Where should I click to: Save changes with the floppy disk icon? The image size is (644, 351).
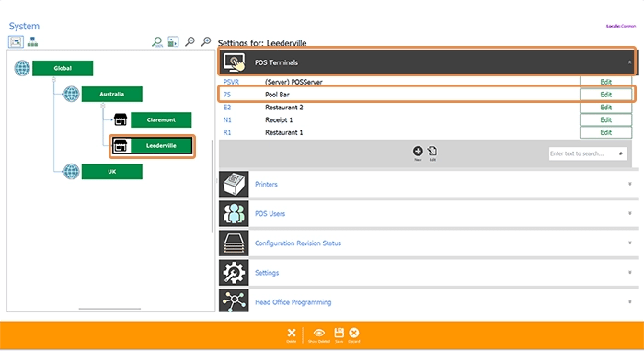click(x=339, y=332)
